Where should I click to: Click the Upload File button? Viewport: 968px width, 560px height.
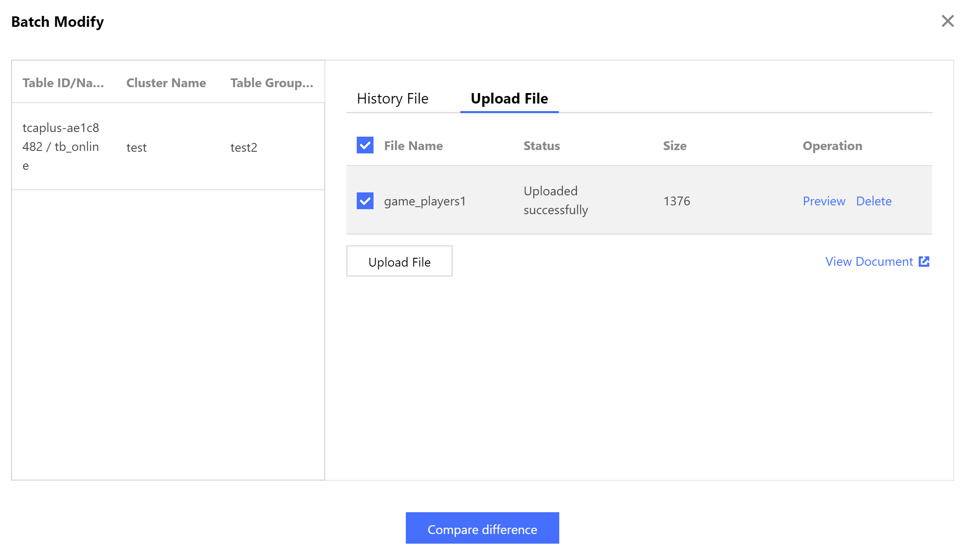(399, 262)
